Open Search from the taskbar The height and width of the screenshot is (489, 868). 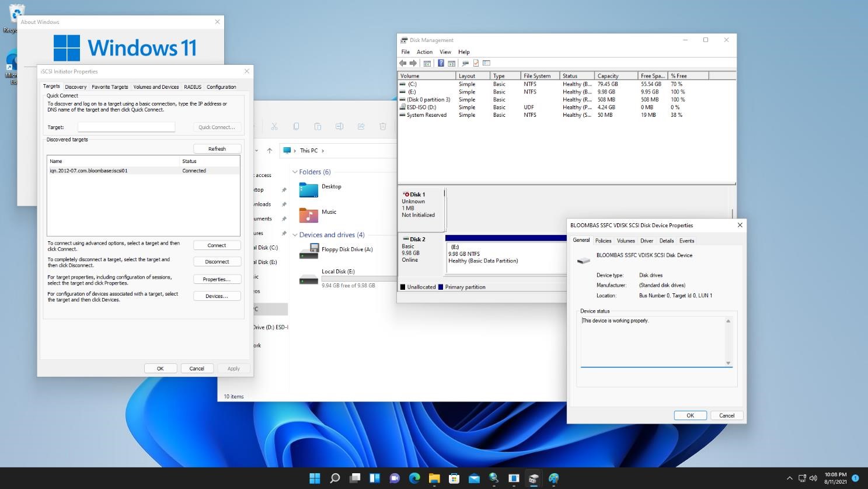pyautogui.click(x=334, y=478)
